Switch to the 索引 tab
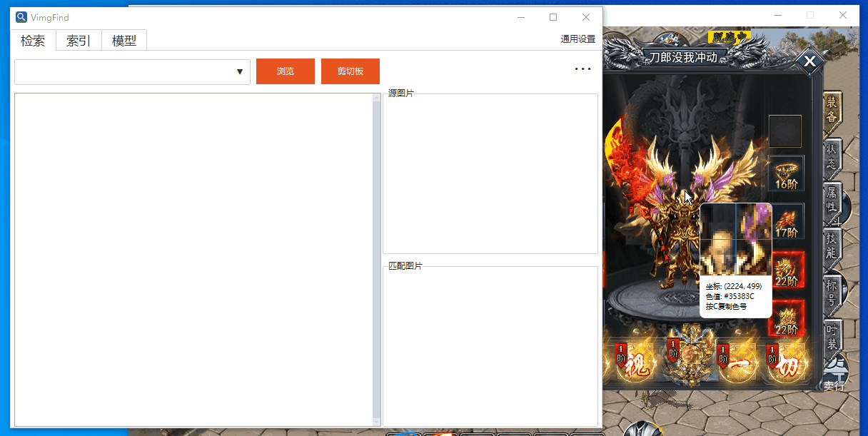 (79, 41)
